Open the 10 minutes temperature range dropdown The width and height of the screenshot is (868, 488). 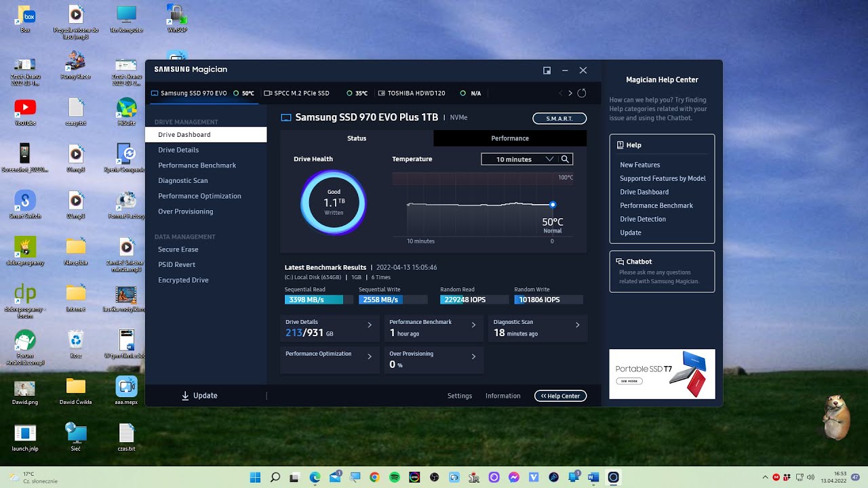pos(519,159)
